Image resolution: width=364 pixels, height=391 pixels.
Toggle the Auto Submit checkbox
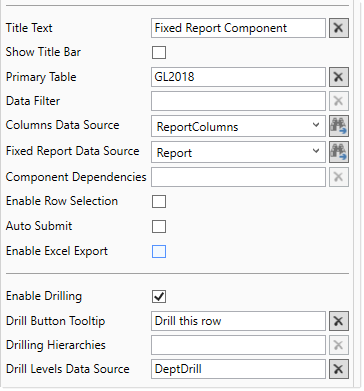click(159, 226)
